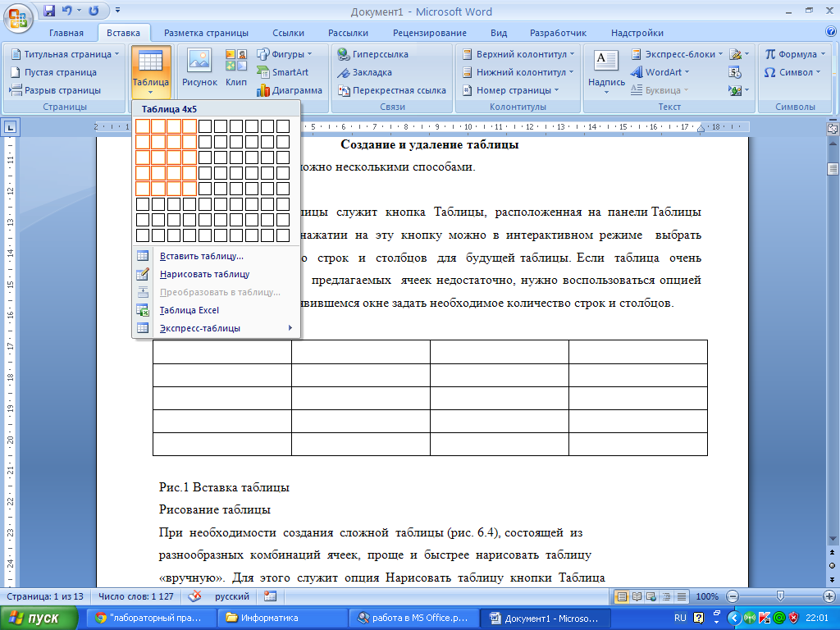Click vertical scrollbar thumb
The width and height of the screenshot is (840, 630).
coord(833,169)
